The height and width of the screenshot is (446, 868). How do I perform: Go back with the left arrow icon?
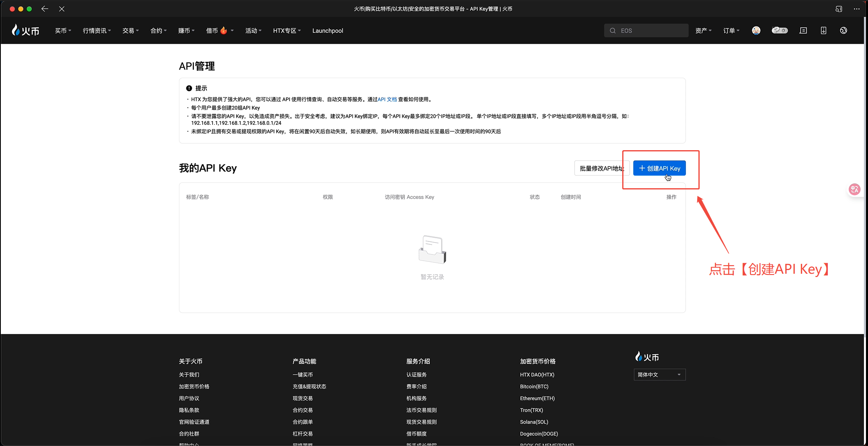tap(45, 9)
